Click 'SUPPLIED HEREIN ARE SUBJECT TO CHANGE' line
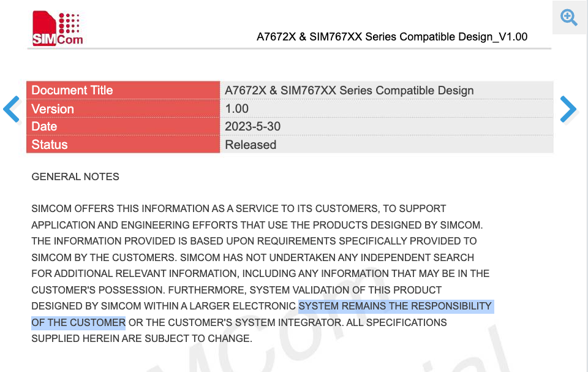588x372 pixels. pos(141,338)
